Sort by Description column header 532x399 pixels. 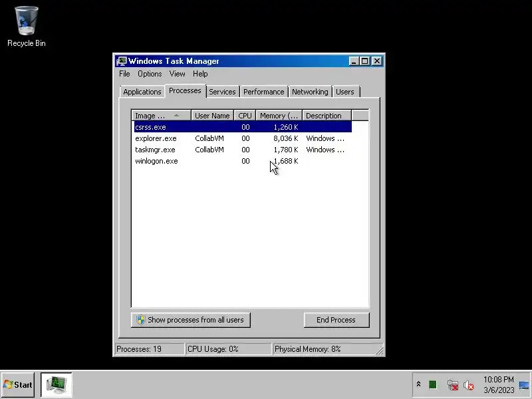327,116
